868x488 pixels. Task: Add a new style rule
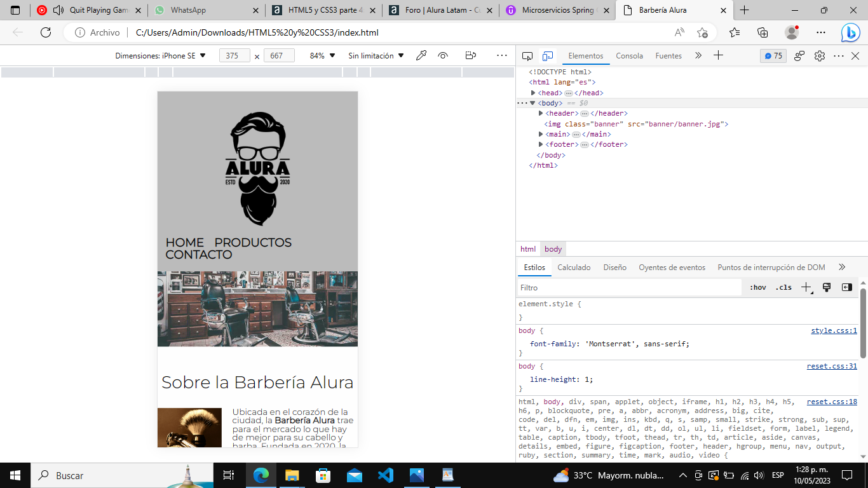tap(806, 287)
